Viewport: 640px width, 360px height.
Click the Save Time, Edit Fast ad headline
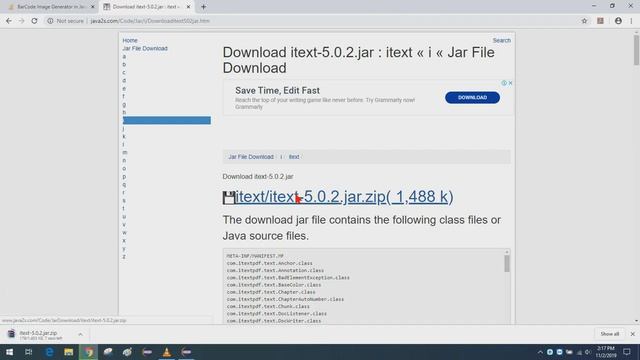277,91
